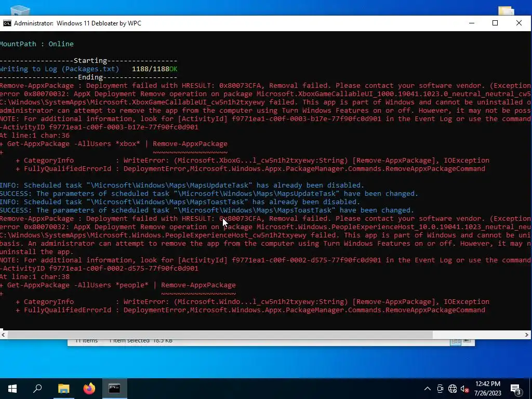Click the tray device/safely remove icon
Screen dimensions: 532x399
click(440, 389)
